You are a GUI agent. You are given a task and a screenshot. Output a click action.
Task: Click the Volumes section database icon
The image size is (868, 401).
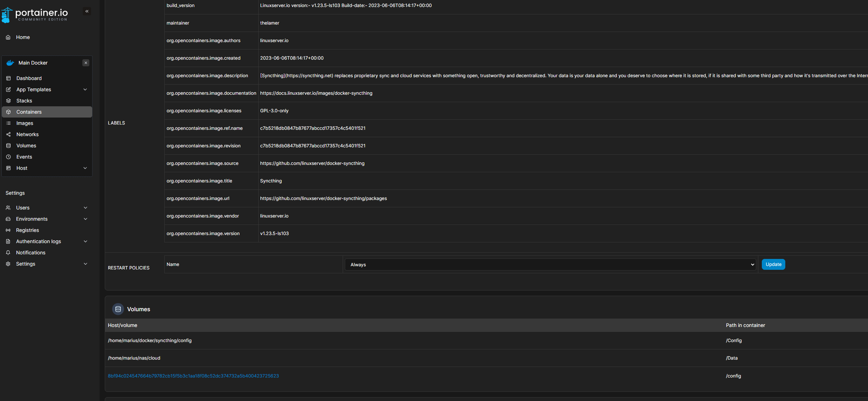tap(118, 309)
